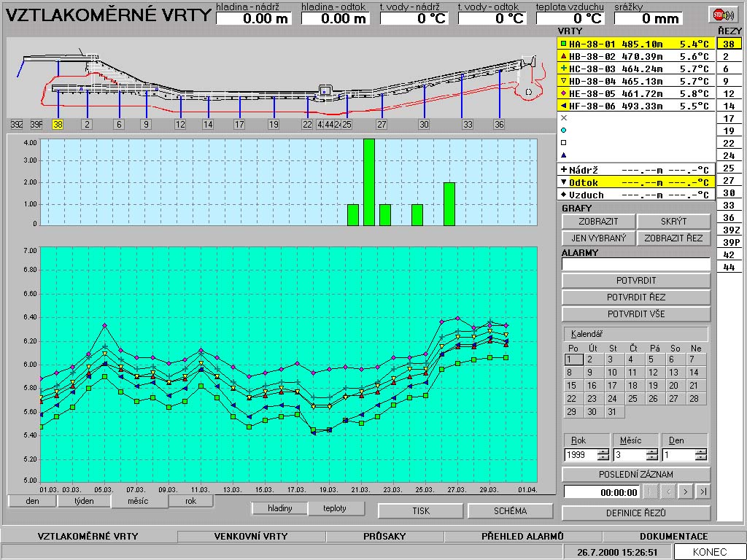Viewport: 747px width, 560px height.
Task: Decrease the Měsíc month spinner
Action: (651, 459)
